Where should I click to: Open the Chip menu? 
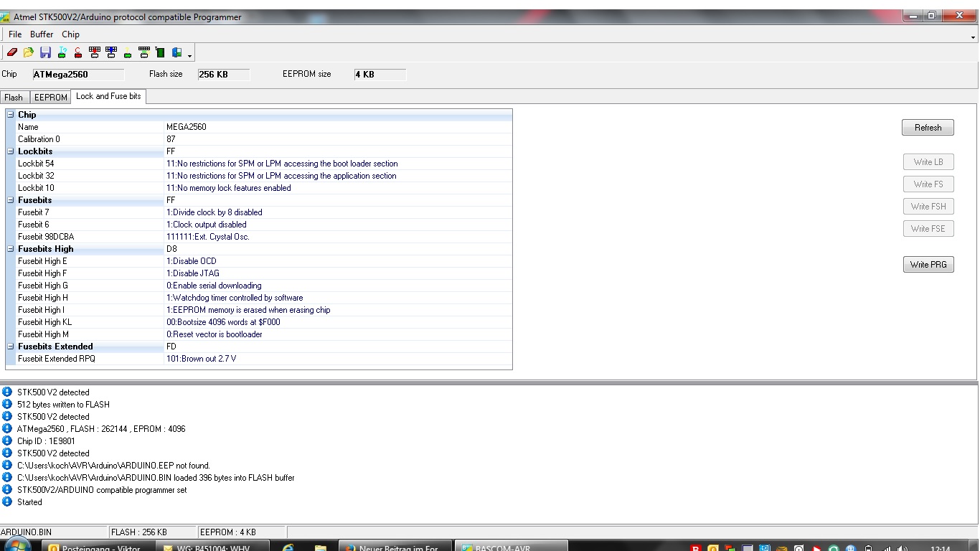[x=70, y=34]
